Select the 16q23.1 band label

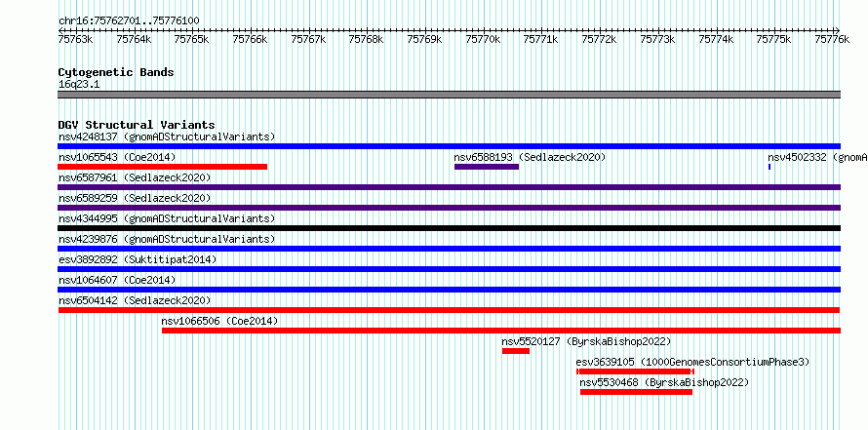click(x=79, y=85)
